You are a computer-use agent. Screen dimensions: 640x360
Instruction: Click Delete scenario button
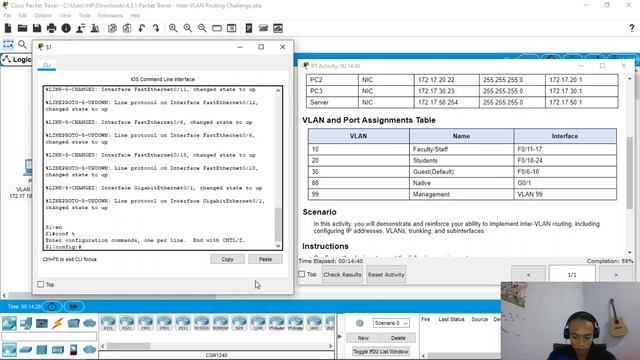tap(398, 338)
